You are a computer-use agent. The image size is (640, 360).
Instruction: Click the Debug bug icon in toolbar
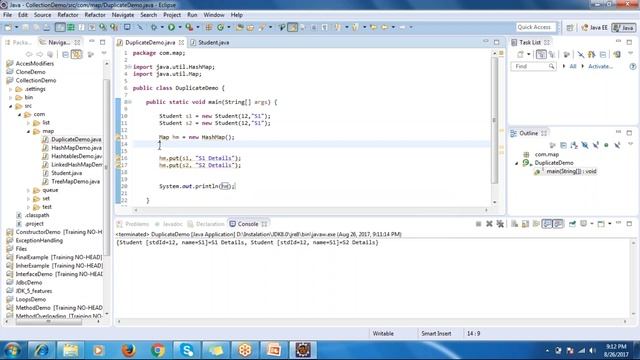click(x=154, y=27)
